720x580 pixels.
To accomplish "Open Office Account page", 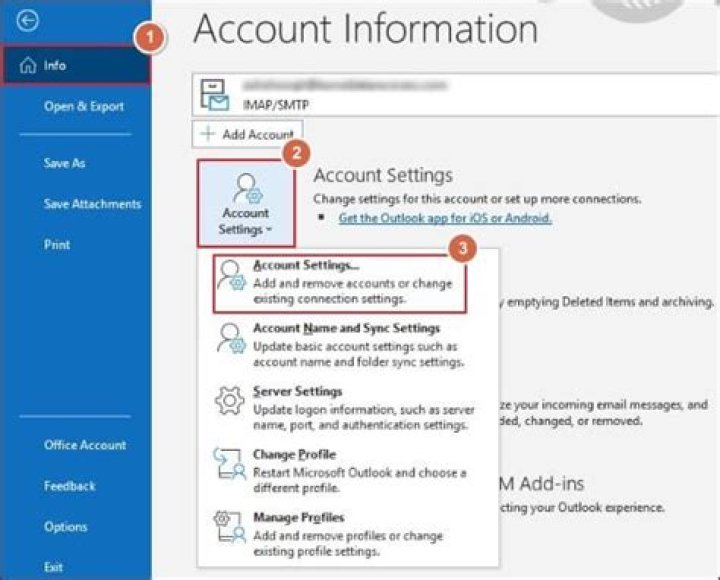I will point(85,445).
